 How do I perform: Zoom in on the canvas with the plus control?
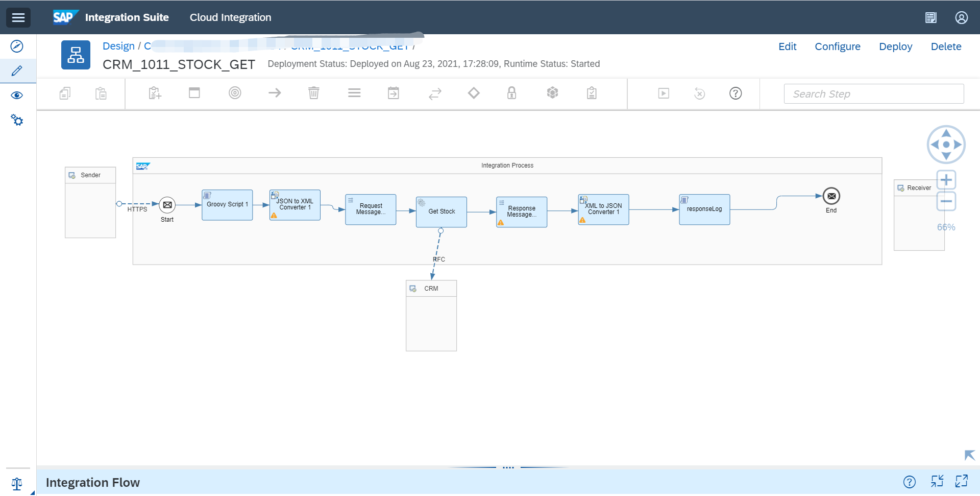(946, 179)
